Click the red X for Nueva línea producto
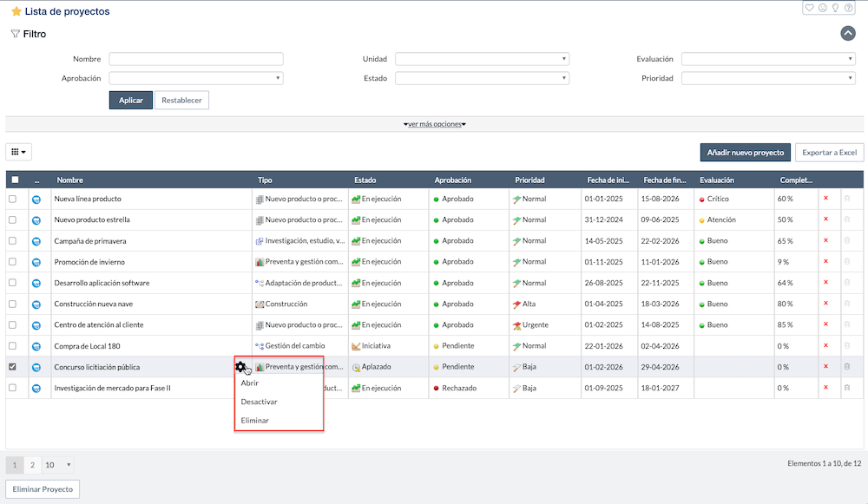The image size is (868, 504). click(825, 199)
